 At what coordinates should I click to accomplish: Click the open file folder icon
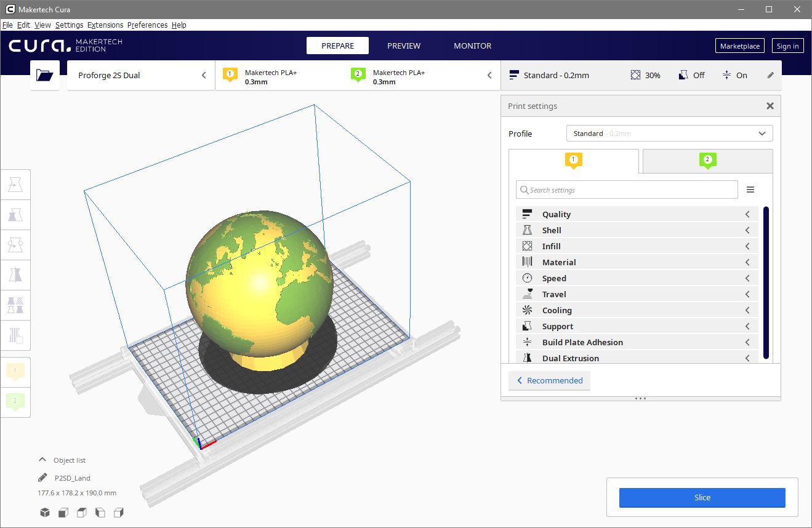click(x=45, y=75)
